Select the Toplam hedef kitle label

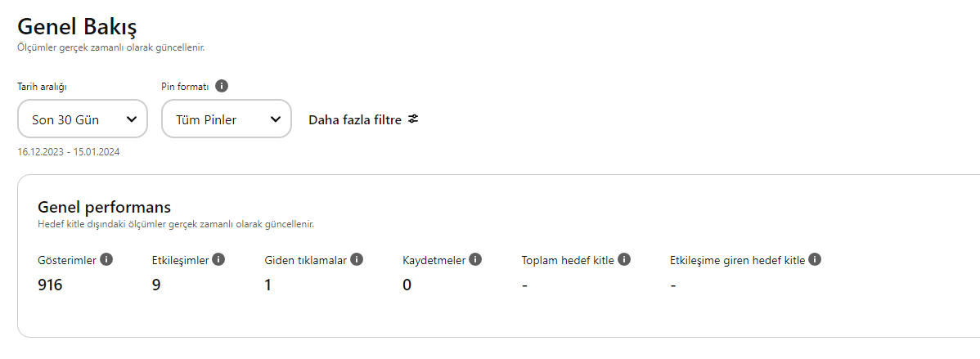tap(569, 260)
